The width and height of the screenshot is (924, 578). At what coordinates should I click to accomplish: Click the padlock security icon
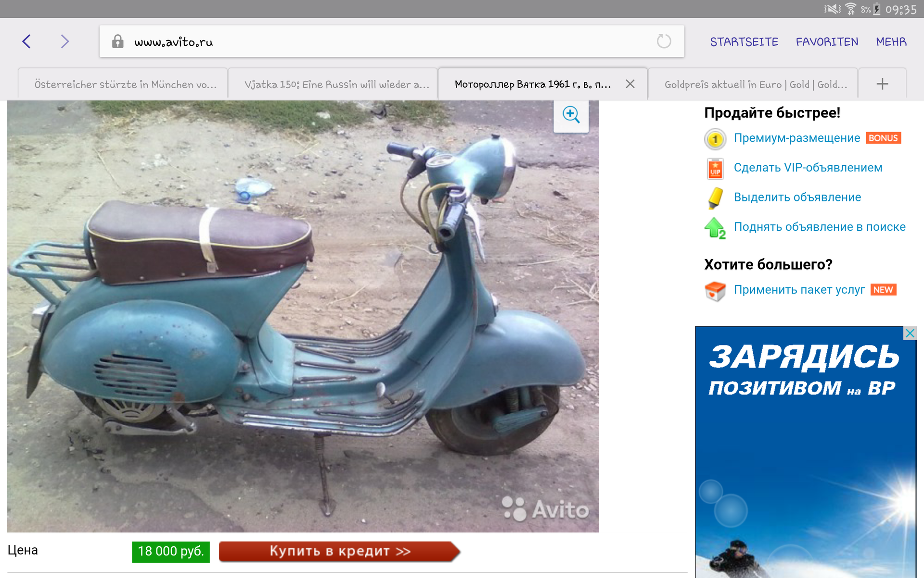tap(117, 41)
